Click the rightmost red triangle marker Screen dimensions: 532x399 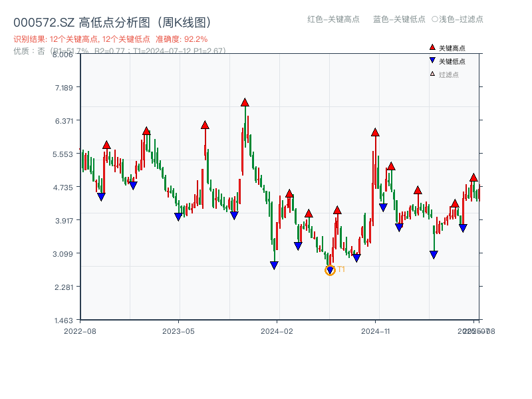[472, 178]
